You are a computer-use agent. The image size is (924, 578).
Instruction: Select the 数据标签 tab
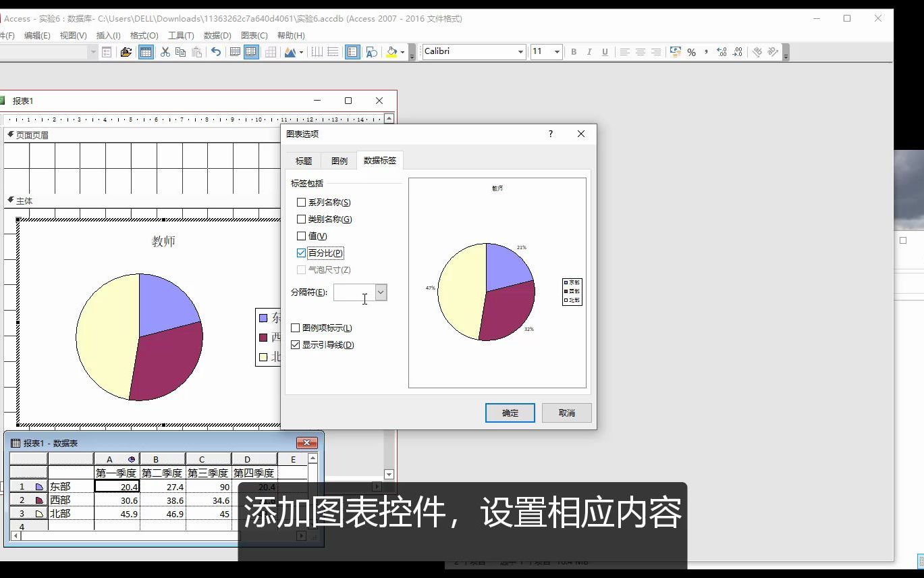[x=380, y=160]
